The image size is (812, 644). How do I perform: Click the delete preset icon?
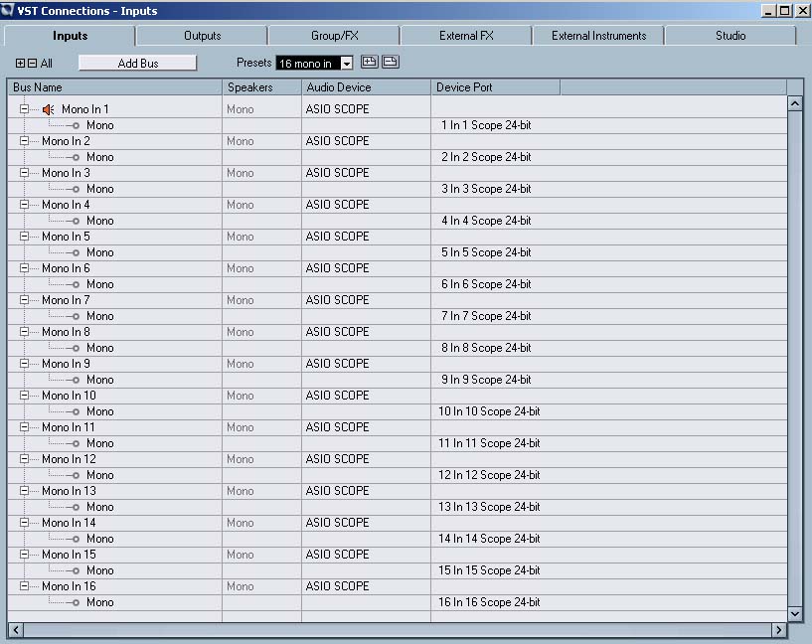coord(390,63)
